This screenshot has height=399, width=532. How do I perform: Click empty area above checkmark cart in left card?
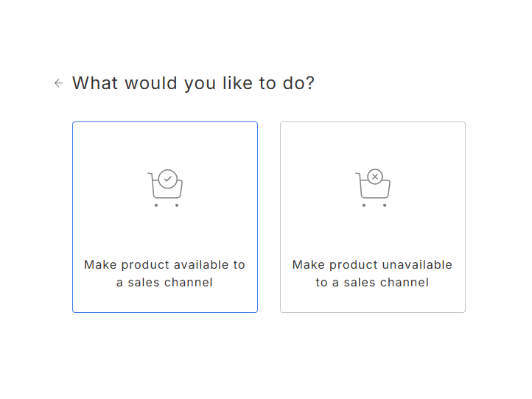point(165,145)
